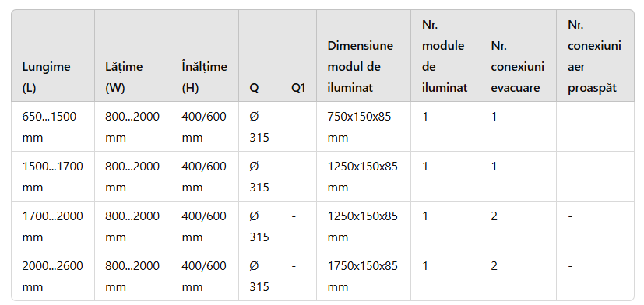Screen dimensions: 644x305
Task: Select the 750x150x85 mm module cell
Action: [x=364, y=126]
